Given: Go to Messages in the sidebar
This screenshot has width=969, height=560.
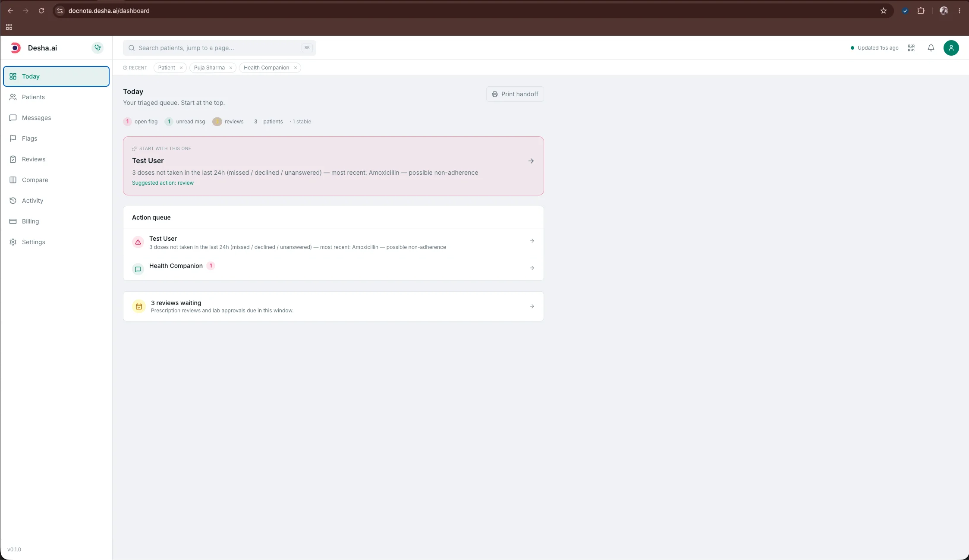Looking at the screenshot, I should (56, 118).
